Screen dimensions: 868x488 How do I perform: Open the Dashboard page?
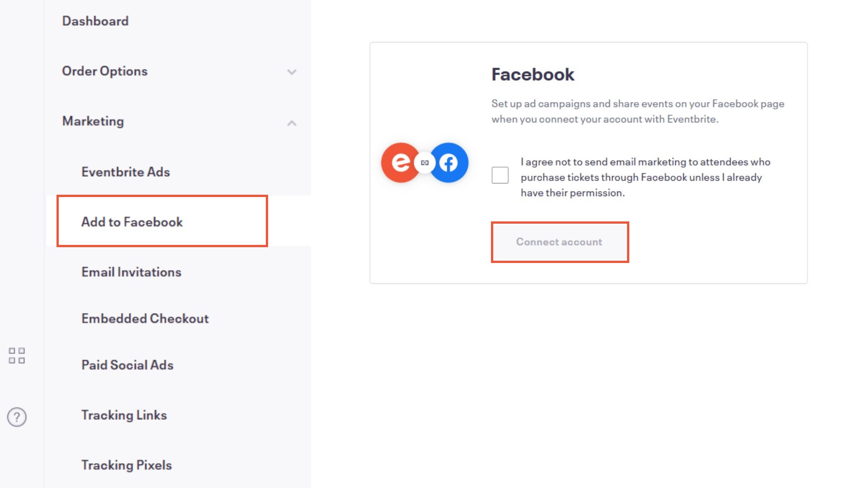pyautogui.click(x=95, y=21)
